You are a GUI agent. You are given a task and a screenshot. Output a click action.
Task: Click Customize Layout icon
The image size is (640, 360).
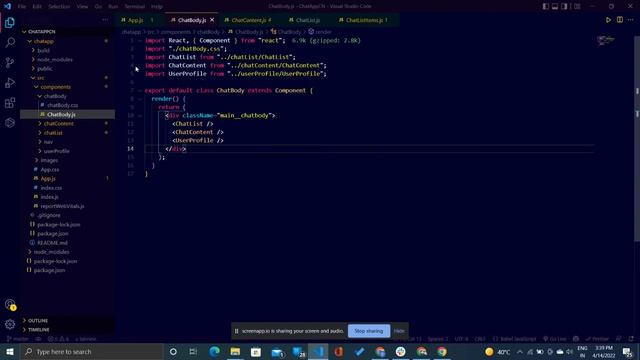577,6
